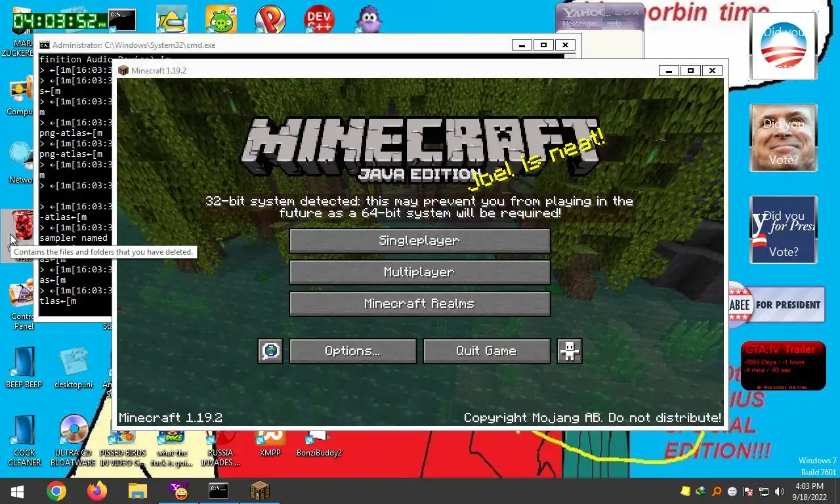Switch to the Minecraft taskbar item
Screen dimensions: 840x504
[x=260, y=491]
